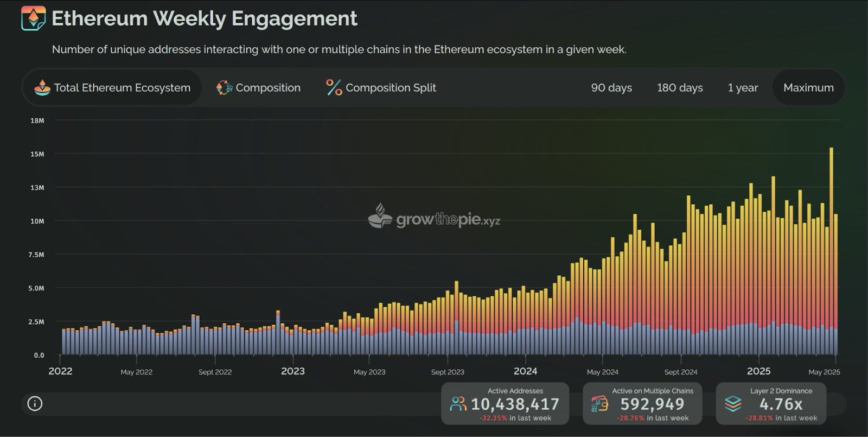
Task: Click the percent icon for Composition Split
Action: coord(334,87)
